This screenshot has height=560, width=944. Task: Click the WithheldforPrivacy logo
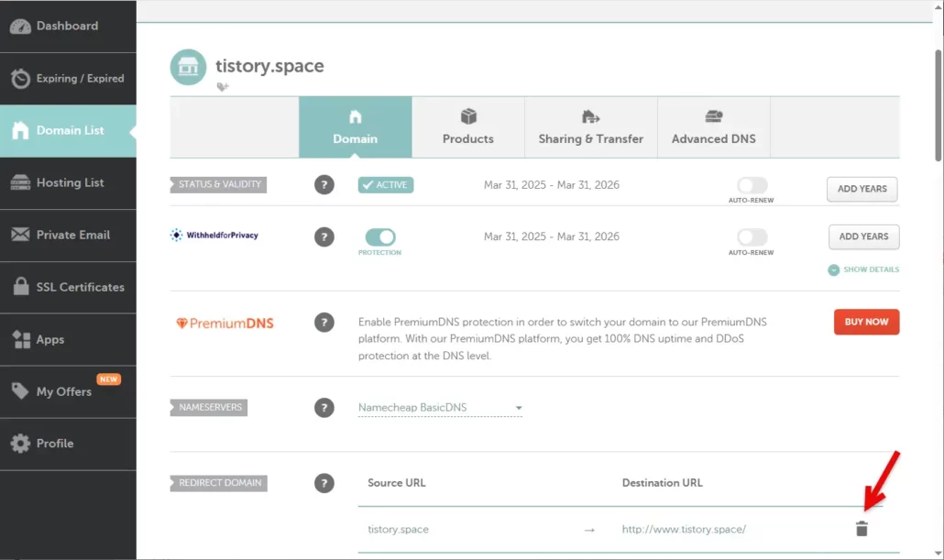point(214,235)
